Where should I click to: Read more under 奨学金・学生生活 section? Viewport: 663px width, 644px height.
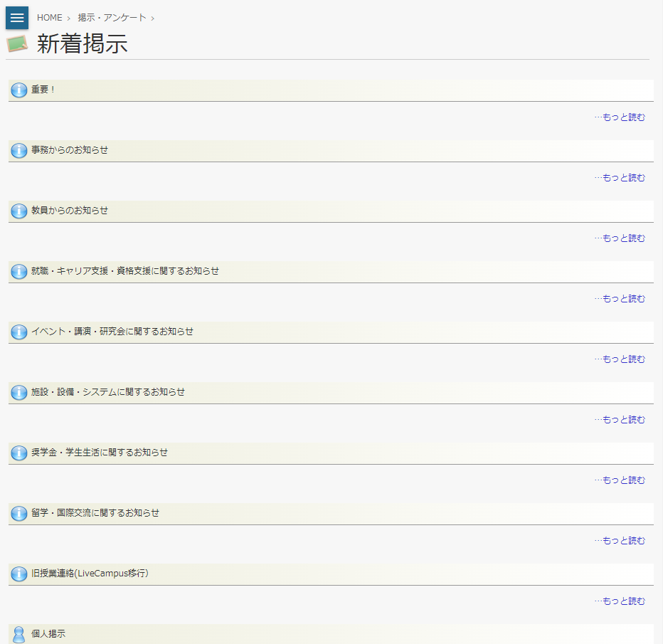[620, 480]
